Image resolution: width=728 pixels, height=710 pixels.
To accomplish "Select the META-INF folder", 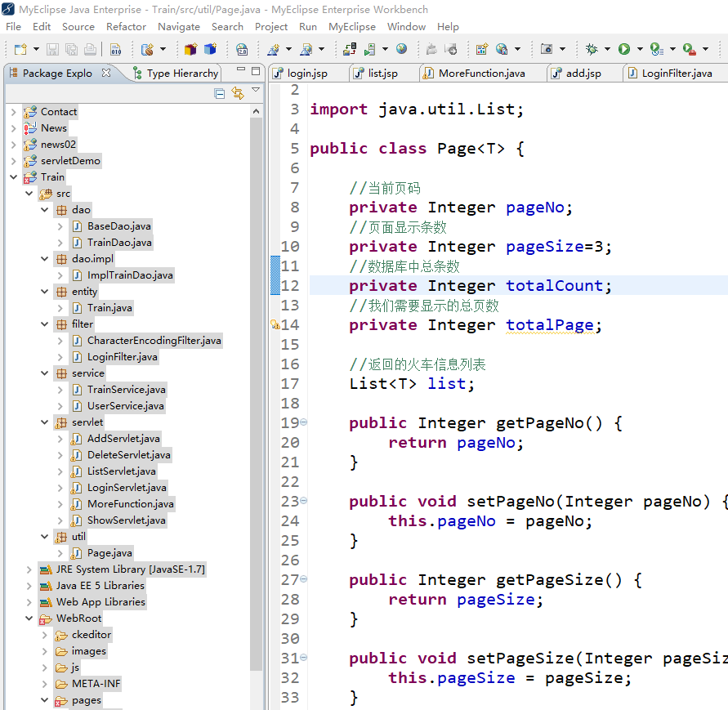I will [96, 684].
